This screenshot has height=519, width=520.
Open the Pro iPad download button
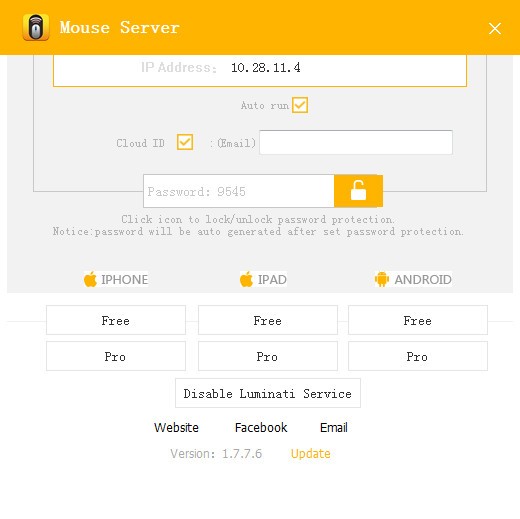point(268,356)
